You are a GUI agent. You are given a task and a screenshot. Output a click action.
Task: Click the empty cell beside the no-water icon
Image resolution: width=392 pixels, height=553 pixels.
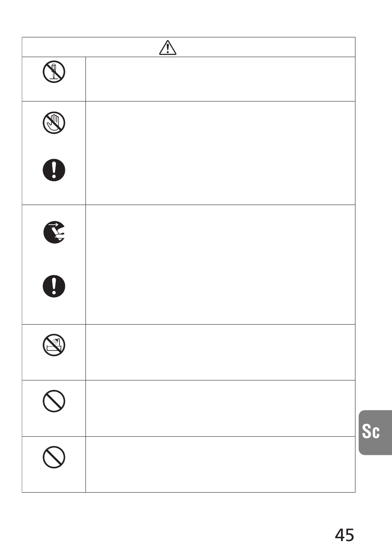click(220, 352)
